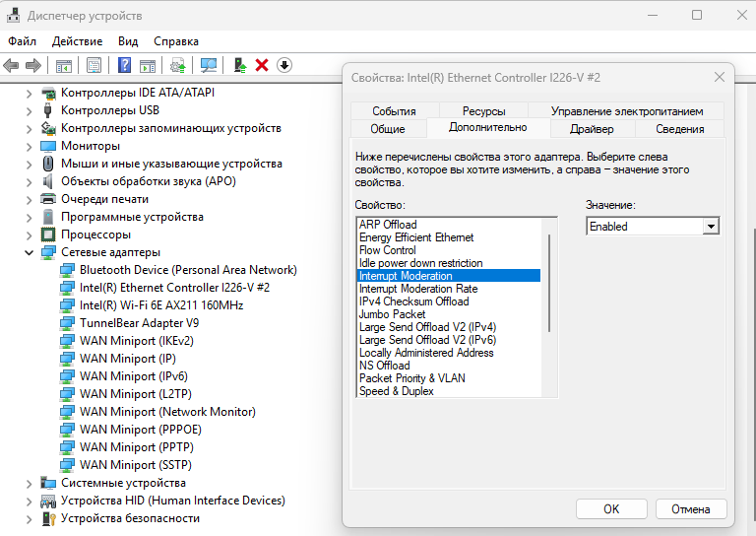756x536 pixels.
Task: Open Properties toolbar icon
Action: point(94,65)
